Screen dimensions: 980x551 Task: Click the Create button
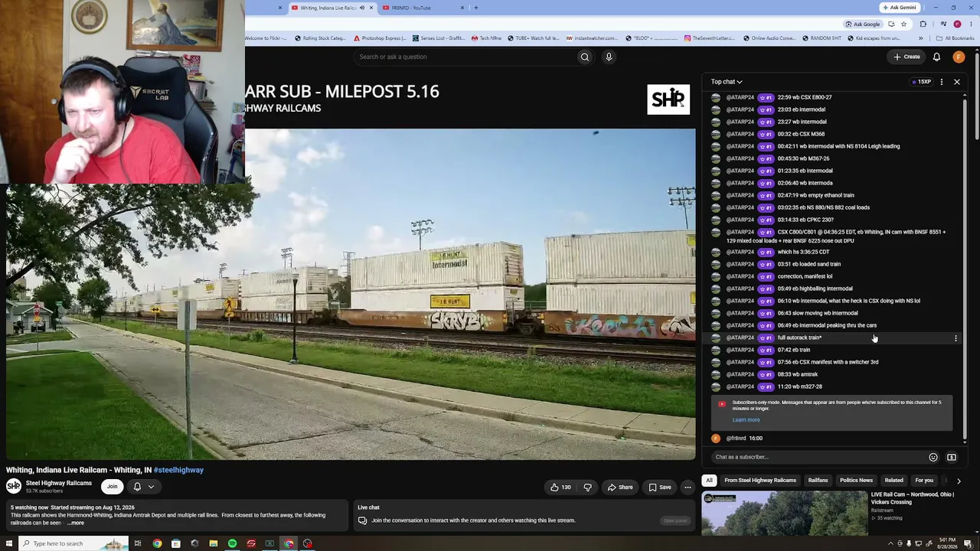[906, 57]
